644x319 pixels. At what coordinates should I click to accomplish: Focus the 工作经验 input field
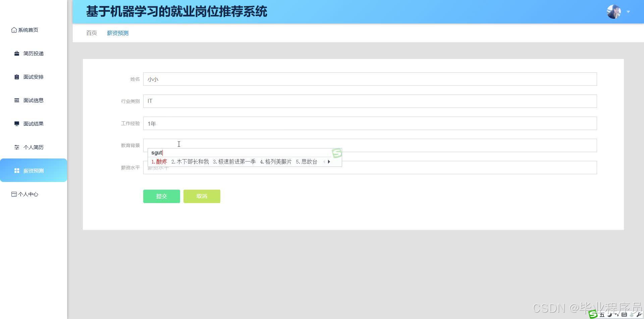[370, 123]
